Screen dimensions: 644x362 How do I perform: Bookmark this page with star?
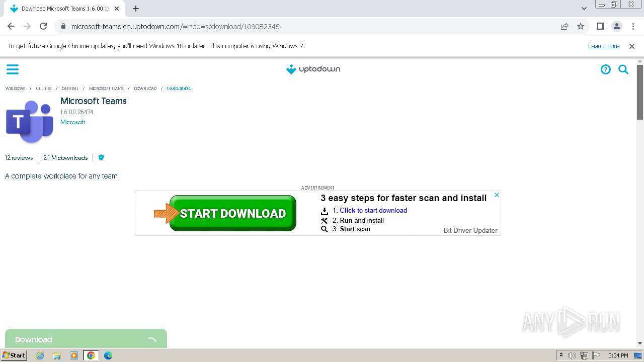tap(581, 26)
